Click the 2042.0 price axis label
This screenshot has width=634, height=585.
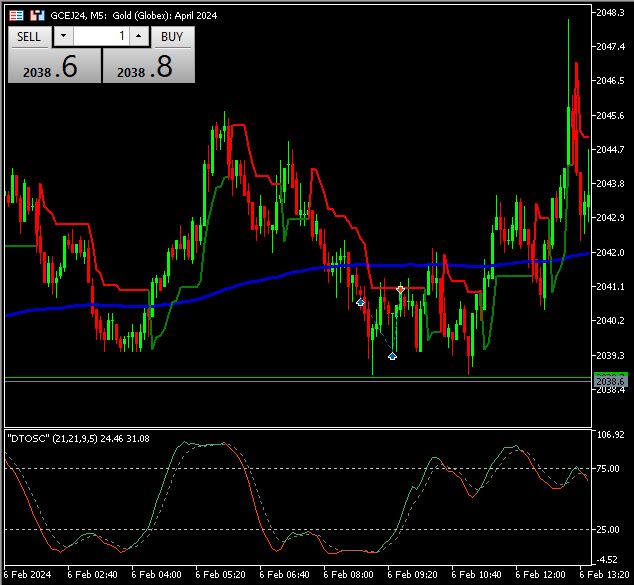610,253
